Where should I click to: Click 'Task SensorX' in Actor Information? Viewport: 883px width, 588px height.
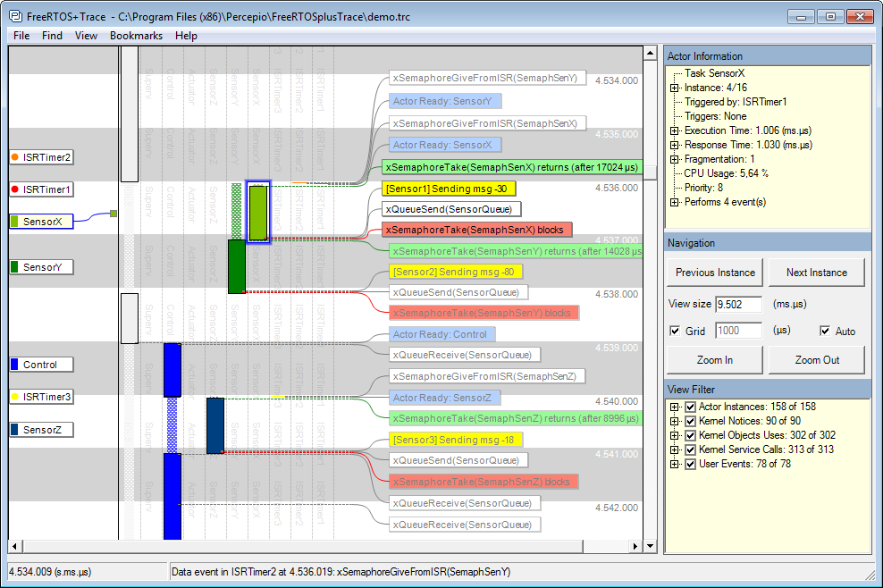pos(715,73)
